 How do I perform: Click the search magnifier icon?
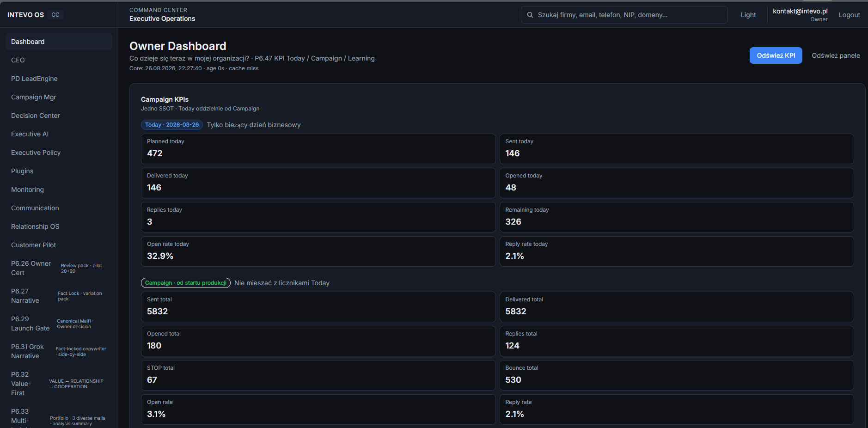[530, 15]
